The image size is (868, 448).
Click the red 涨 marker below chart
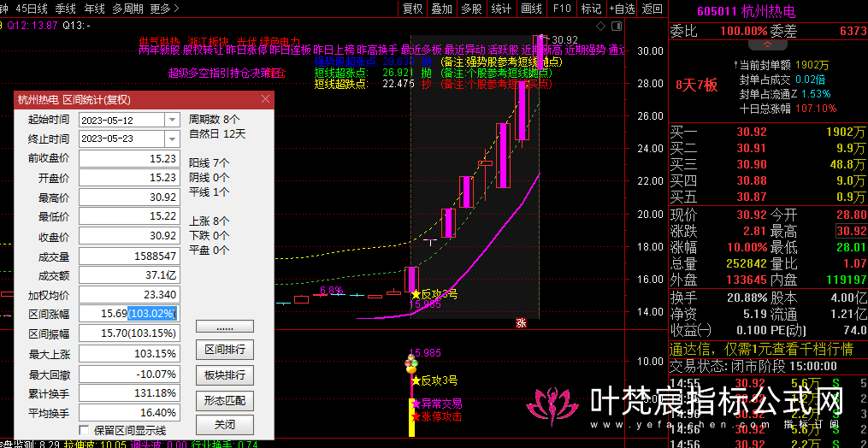[x=521, y=323]
